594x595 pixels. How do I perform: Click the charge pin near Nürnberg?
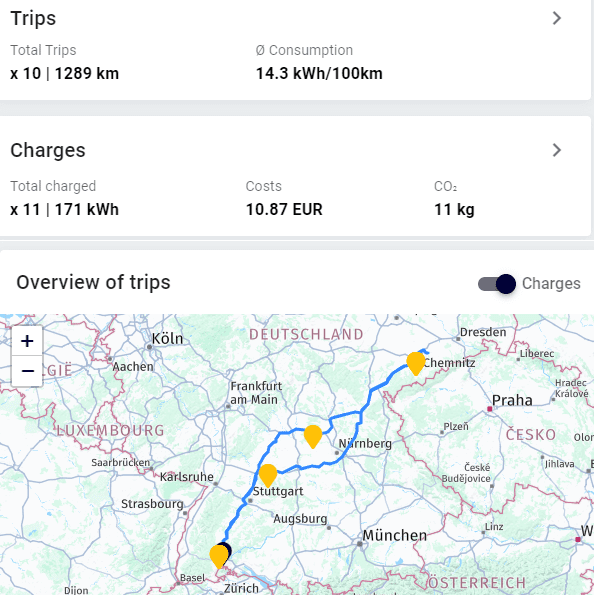pos(313,436)
